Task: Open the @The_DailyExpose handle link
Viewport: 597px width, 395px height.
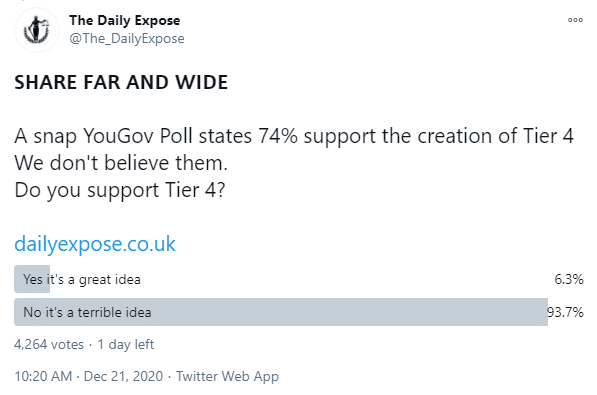Action: click(x=127, y=38)
